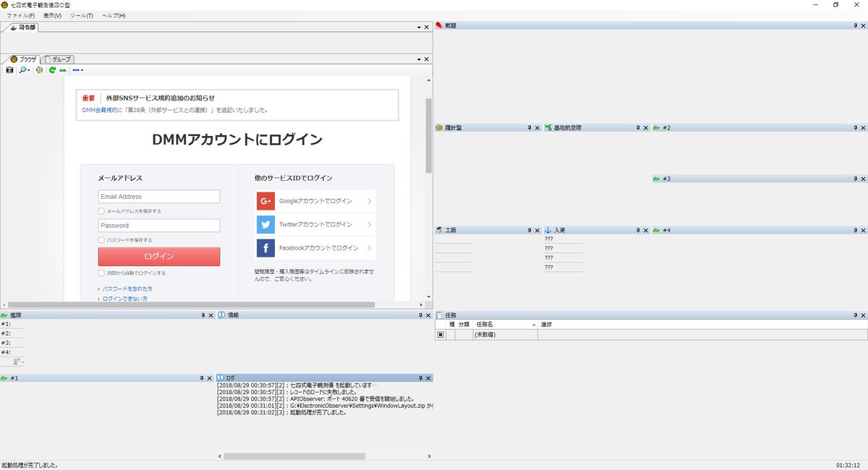Image resolution: width=868 pixels, height=470 pixels.
Task: Pin the 艦隊 panel
Action: [x=203, y=315]
